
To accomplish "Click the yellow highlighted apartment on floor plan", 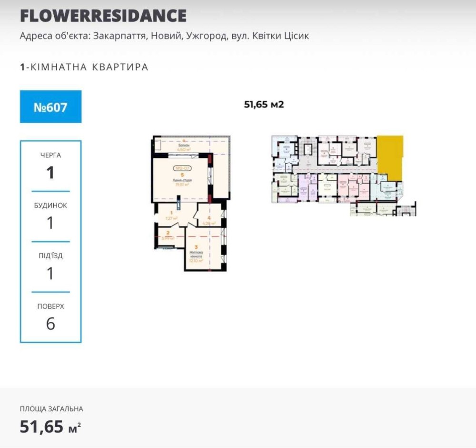I will click(x=390, y=157).
